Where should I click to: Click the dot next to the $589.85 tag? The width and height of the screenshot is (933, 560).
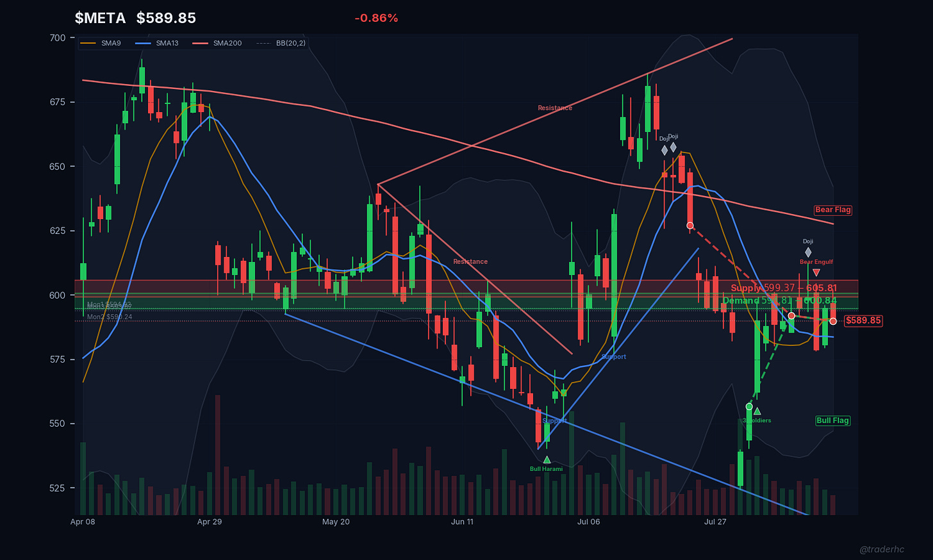tap(833, 321)
